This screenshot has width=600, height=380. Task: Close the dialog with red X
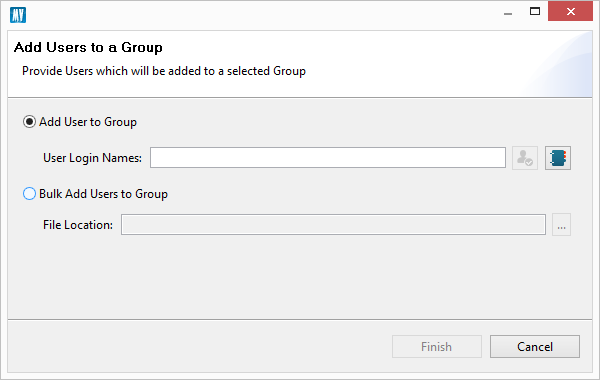tap(570, 11)
